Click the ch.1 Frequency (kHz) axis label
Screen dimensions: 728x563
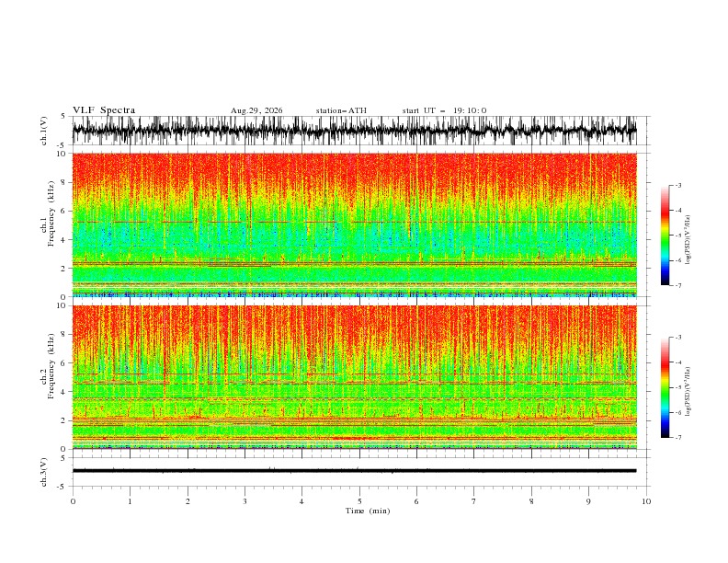(48, 224)
